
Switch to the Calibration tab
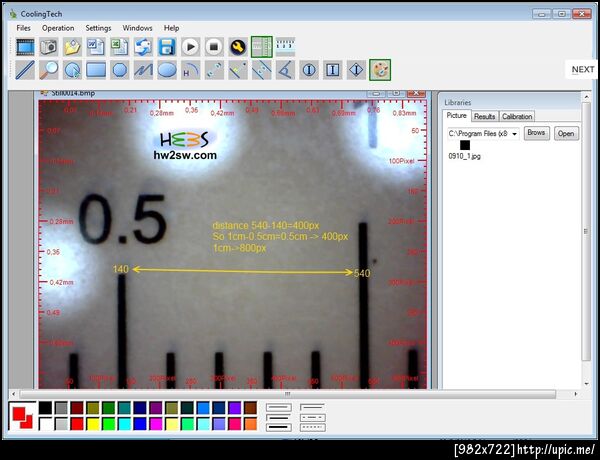[517, 116]
